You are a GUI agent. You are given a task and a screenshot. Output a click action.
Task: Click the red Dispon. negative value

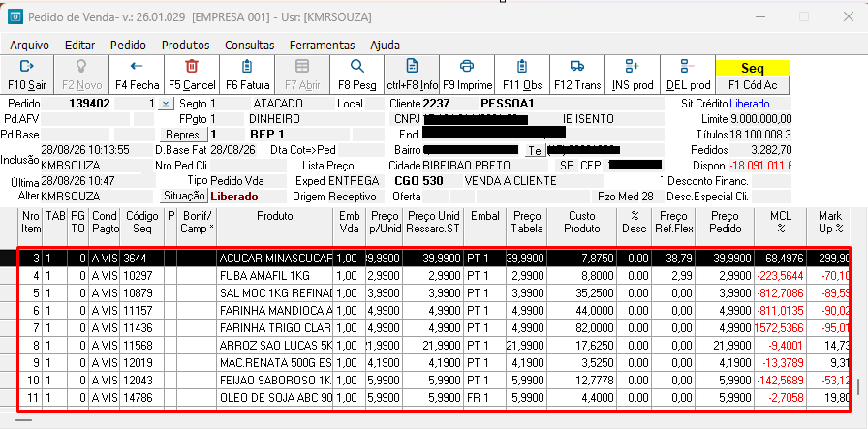[760, 166]
